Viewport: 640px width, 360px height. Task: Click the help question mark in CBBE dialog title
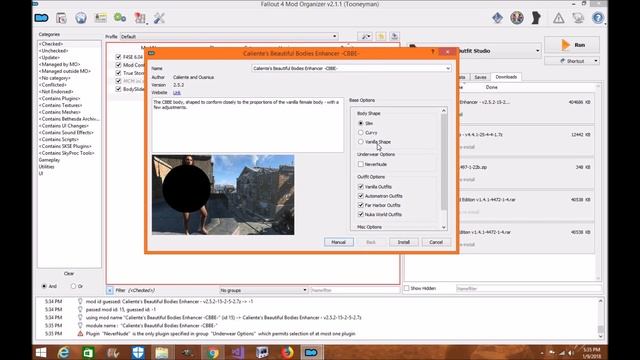pos(433,52)
